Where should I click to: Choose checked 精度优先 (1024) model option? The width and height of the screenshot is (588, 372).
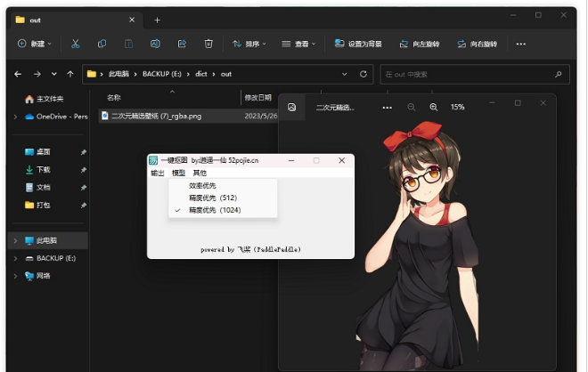pyautogui.click(x=223, y=210)
